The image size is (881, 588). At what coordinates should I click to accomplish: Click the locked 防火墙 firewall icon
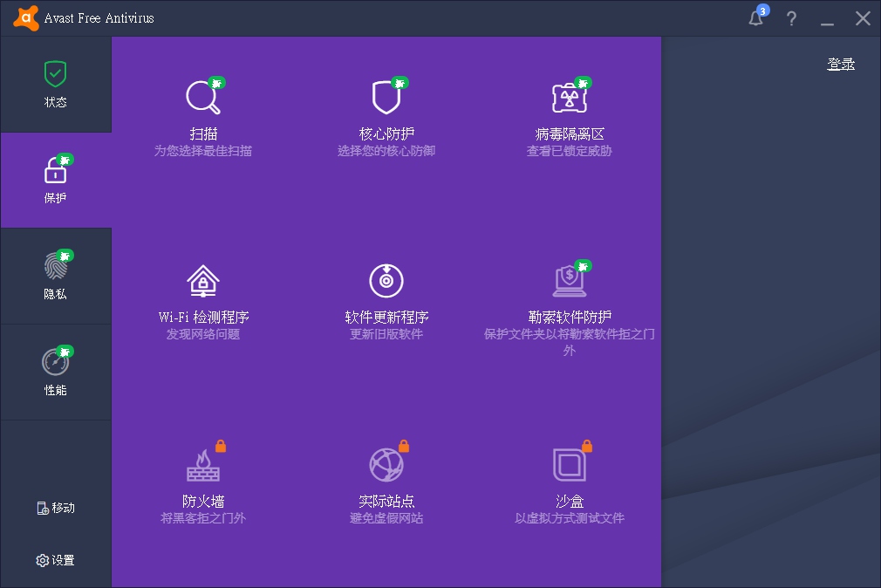(x=203, y=464)
